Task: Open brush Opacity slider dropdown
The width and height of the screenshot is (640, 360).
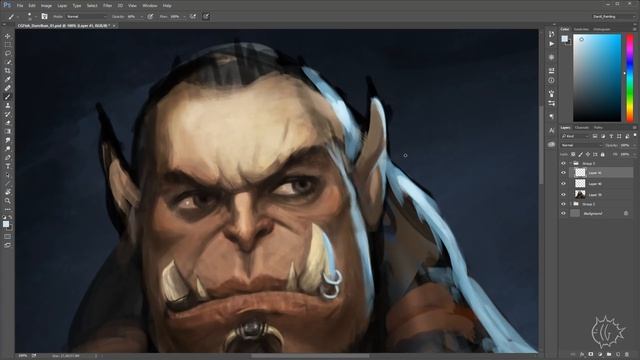Action: (x=141, y=17)
